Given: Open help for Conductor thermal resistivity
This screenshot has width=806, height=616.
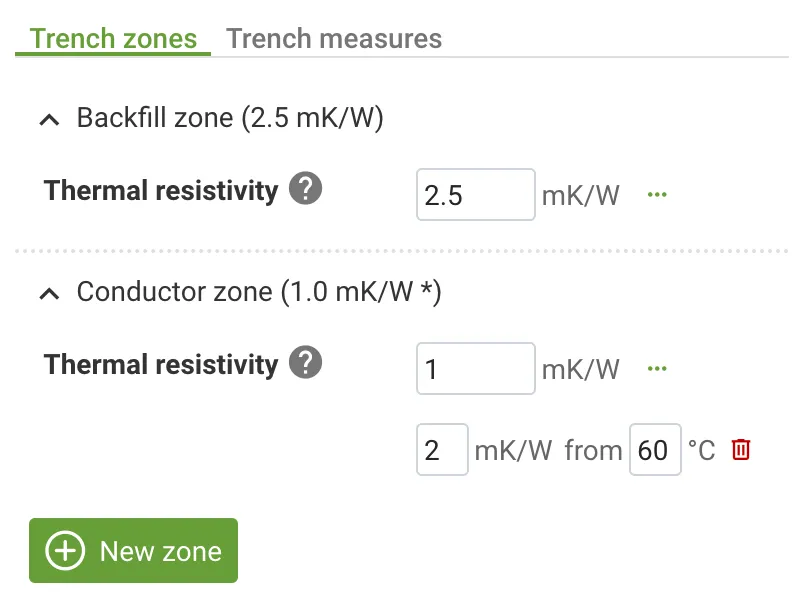Looking at the screenshot, I should [306, 364].
